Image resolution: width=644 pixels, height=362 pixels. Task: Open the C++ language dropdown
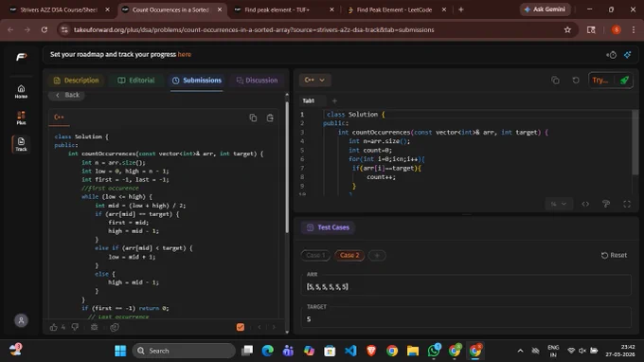(x=314, y=81)
